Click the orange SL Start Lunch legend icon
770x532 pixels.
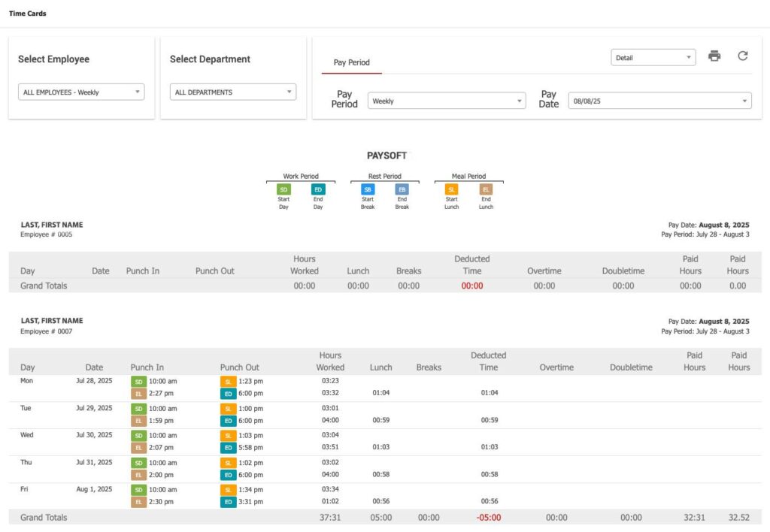point(451,189)
